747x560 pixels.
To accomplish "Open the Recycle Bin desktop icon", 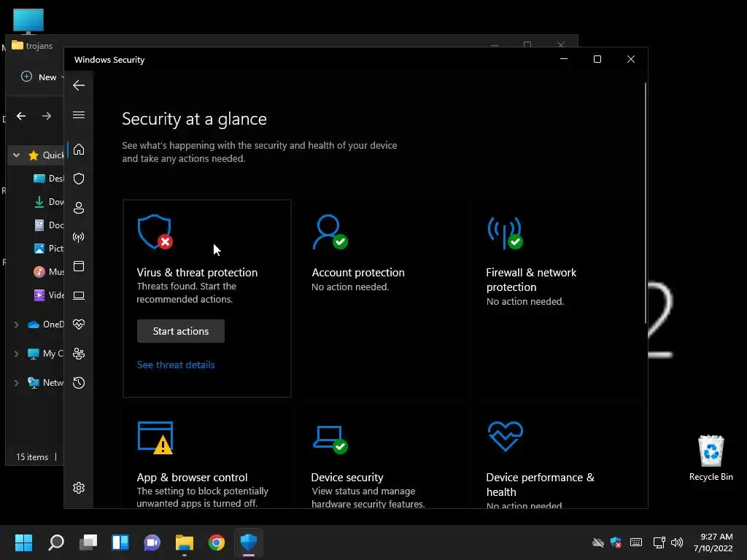I will pyautogui.click(x=711, y=458).
